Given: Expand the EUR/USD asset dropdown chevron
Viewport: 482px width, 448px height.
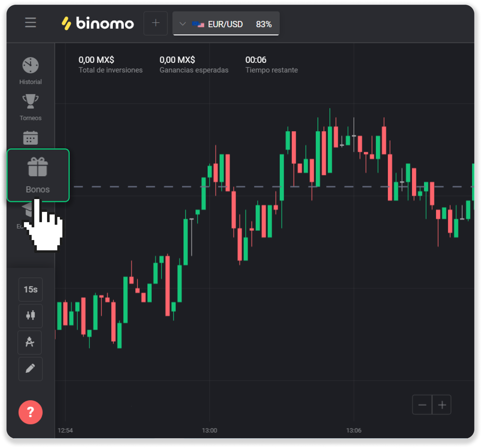Looking at the screenshot, I should click(182, 24).
